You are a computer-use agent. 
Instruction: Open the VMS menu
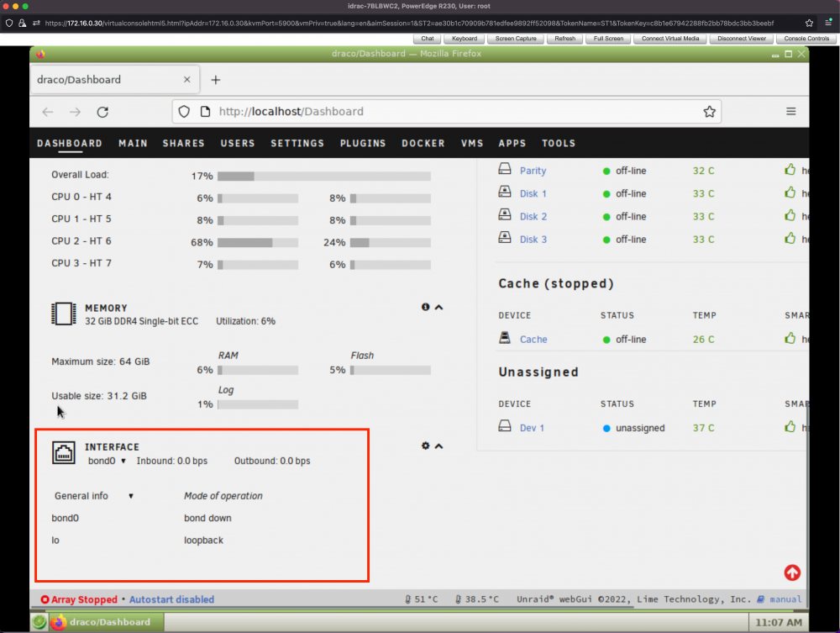tap(472, 144)
